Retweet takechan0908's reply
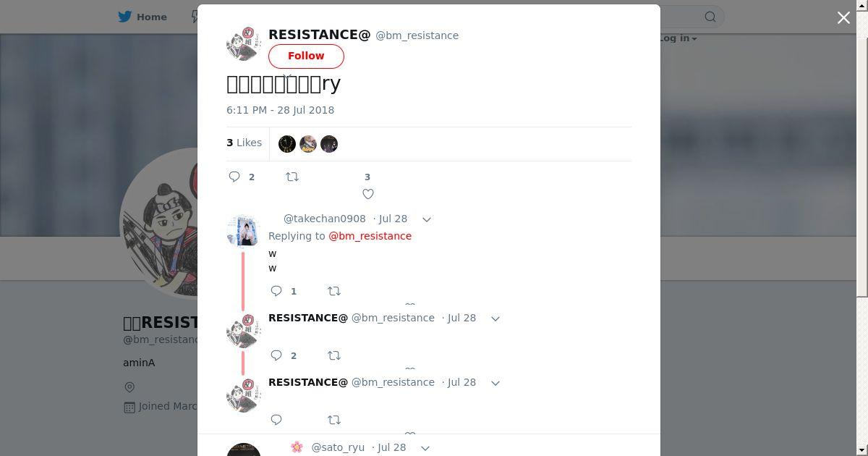Viewport: 868px width, 456px height. pyautogui.click(x=334, y=291)
